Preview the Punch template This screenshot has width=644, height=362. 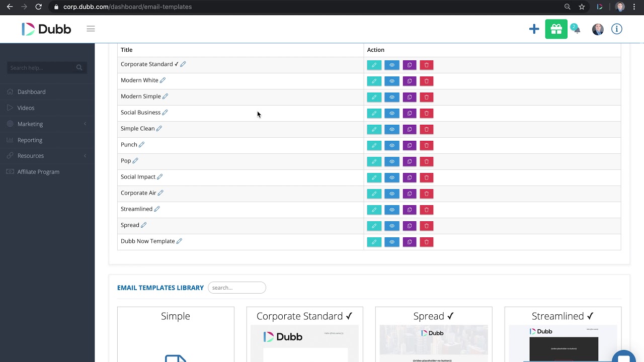click(x=392, y=145)
